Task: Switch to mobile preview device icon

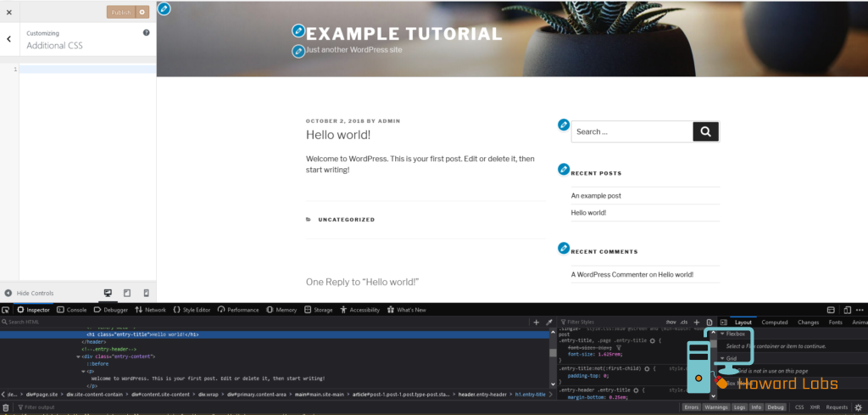Action: coord(146,293)
